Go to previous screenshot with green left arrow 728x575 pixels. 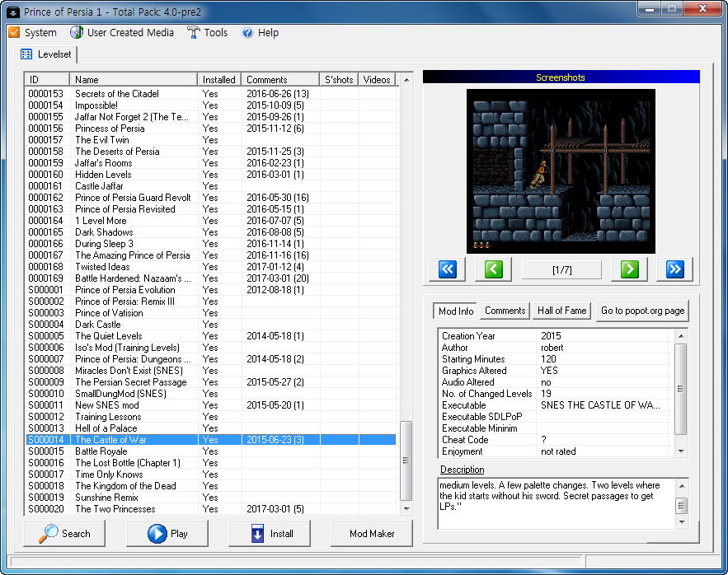coord(493,269)
